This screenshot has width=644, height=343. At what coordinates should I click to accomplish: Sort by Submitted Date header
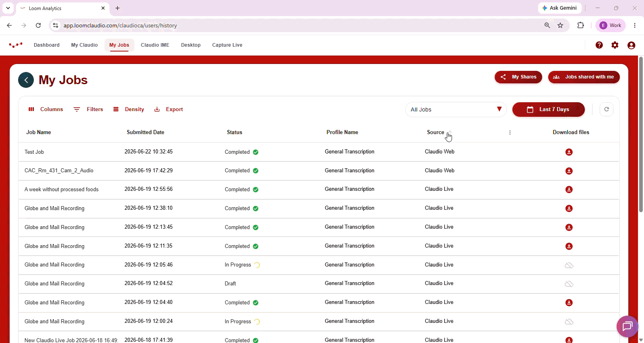click(145, 132)
